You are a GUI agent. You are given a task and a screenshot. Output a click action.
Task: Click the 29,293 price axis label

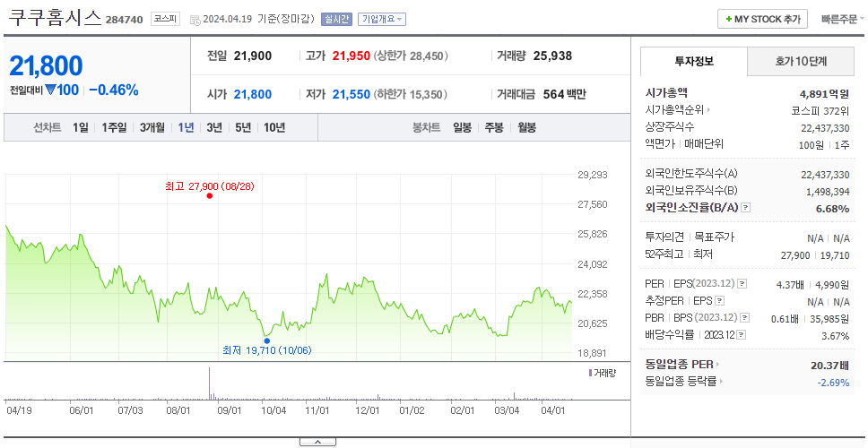pyautogui.click(x=593, y=175)
